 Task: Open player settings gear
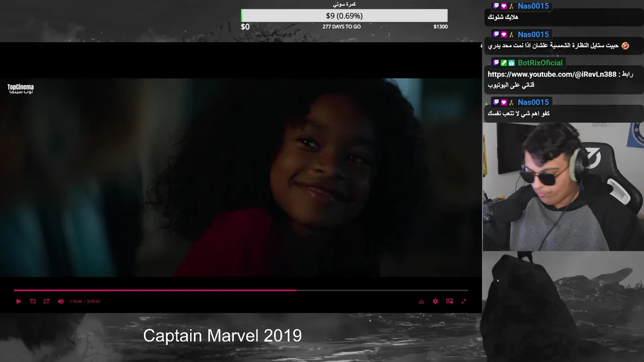[x=435, y=301]
